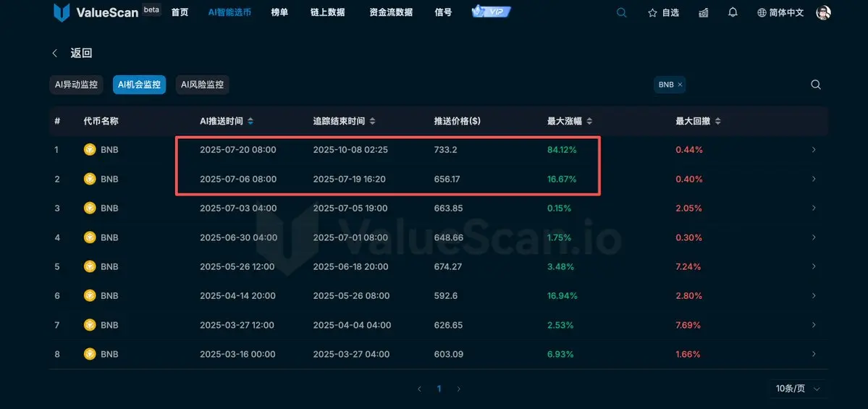The image size is (868, 409).
Task: Go to 首页 in navigation
Action: [x=180, y=12]
